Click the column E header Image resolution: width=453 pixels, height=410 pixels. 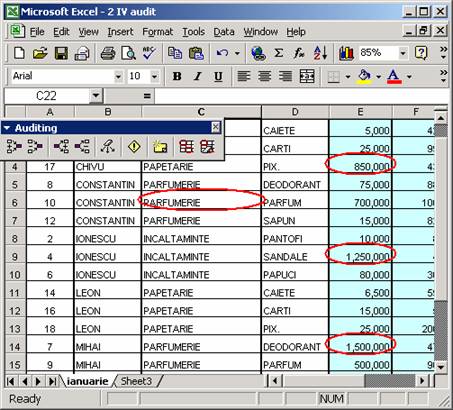click(360, 112)
